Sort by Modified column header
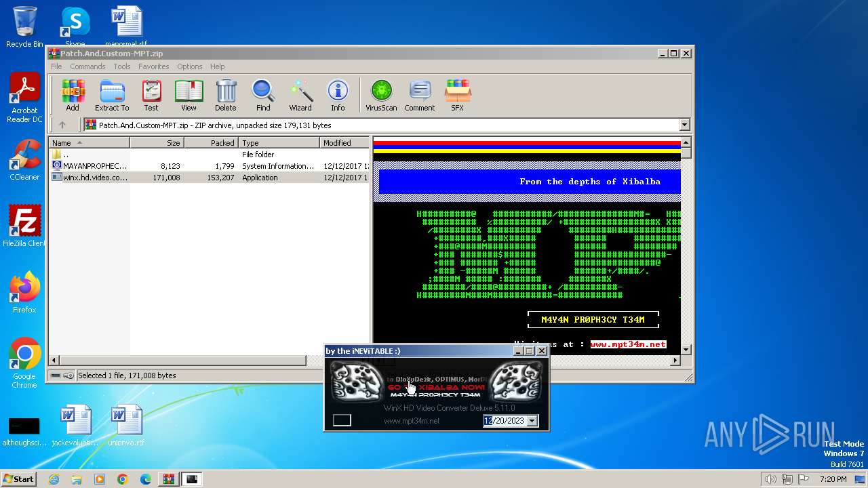Image resolution: width=868 pixels, height=488 pixels. (x=344, y=142)
